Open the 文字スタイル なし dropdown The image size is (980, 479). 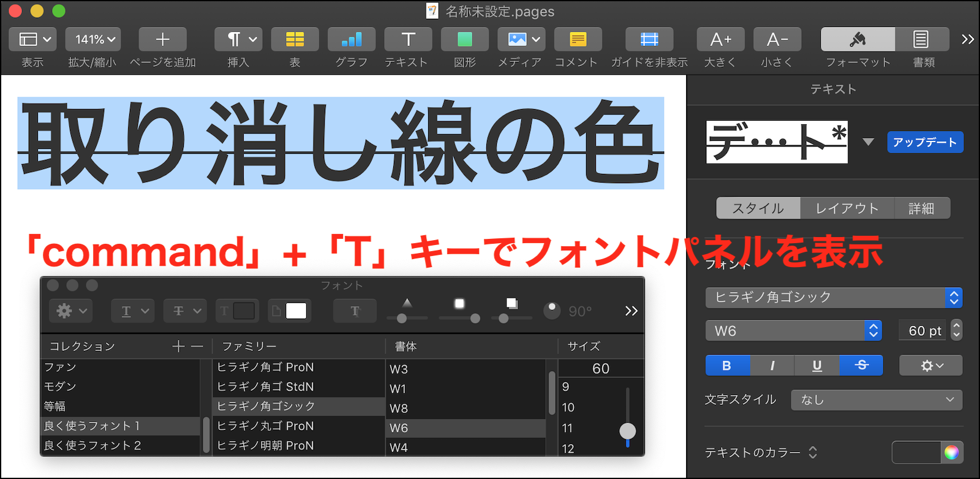pos(876,400)
